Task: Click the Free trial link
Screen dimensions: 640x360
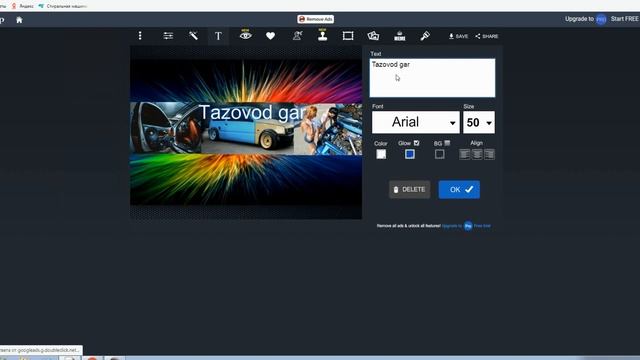Action: pyautogui.click(x=482, y=226)
